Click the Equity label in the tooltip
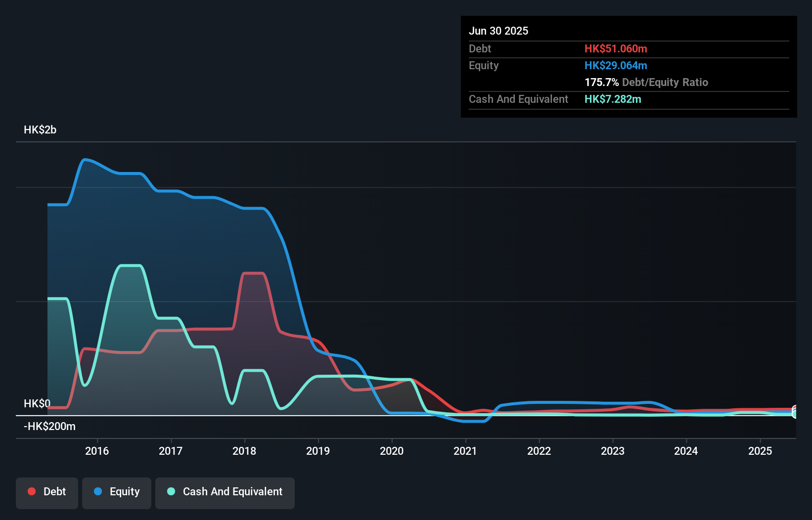 (484, 65)
